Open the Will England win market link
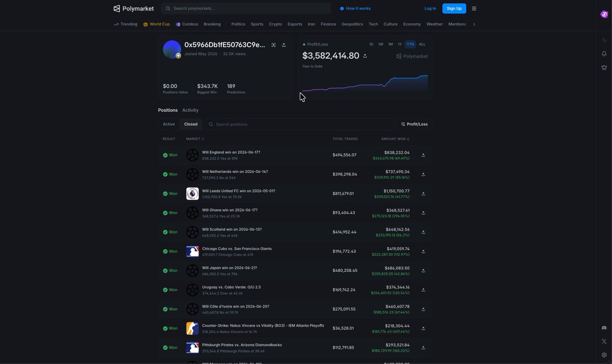 click(231, 152)
